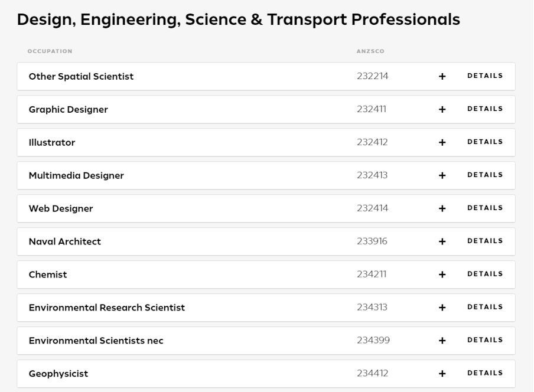Expand Chemist row plus icon
The image size is (534, 392).
point(442,275)
